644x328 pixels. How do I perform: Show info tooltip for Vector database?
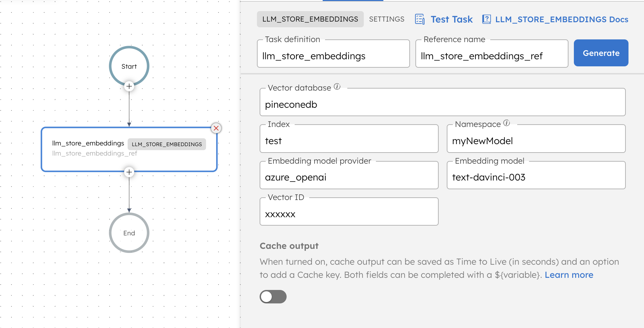tap(337, 87)
